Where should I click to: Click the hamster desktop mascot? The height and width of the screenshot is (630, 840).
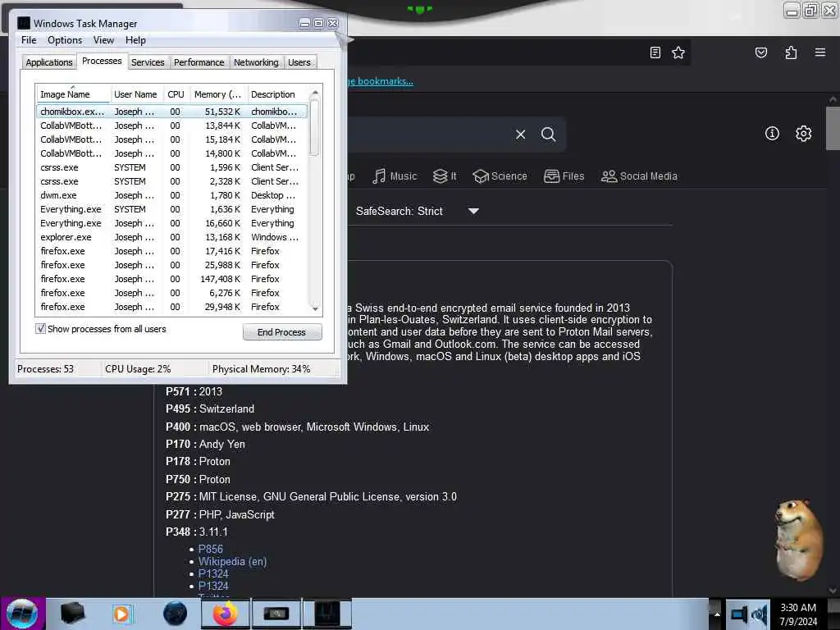798,540
